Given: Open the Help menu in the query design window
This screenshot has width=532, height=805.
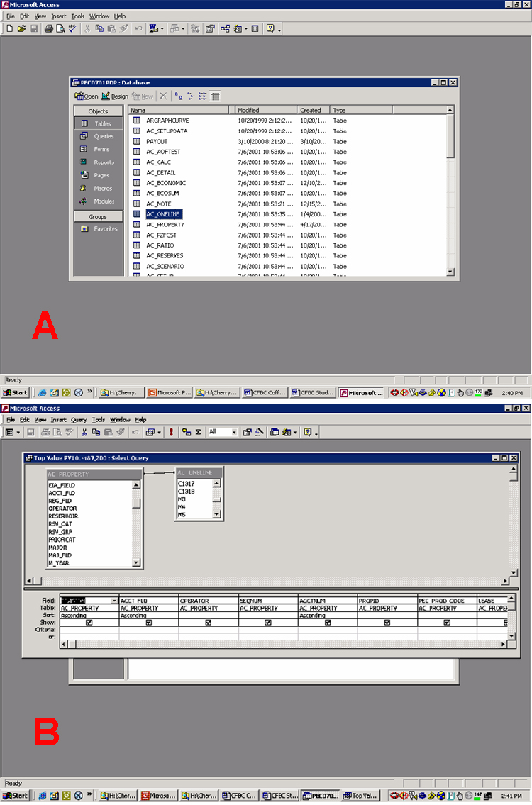Looking at the screenshot, I should pyautogui.click(x=140, y=420).
